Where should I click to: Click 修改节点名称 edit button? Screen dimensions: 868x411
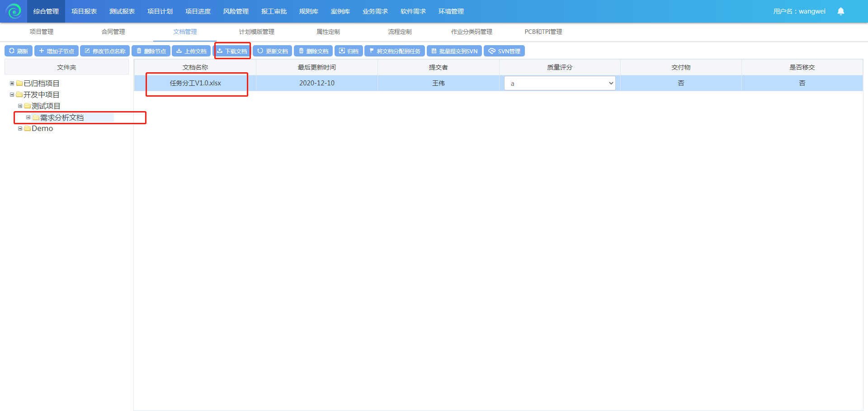(105, 51)
